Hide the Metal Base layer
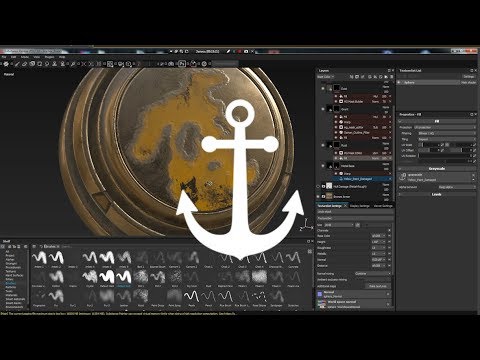The height and width of the screenshot is (360, 480). (323, 166)
